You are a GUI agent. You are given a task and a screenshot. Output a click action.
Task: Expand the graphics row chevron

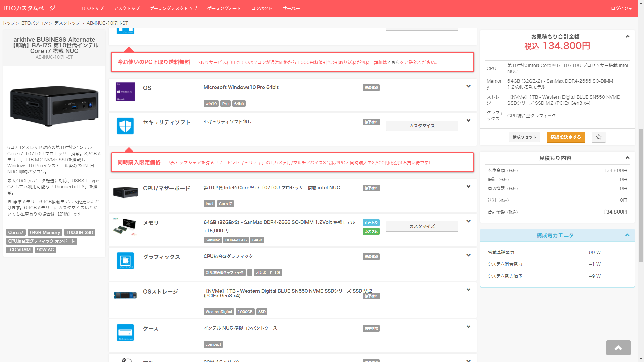point(468,255)
